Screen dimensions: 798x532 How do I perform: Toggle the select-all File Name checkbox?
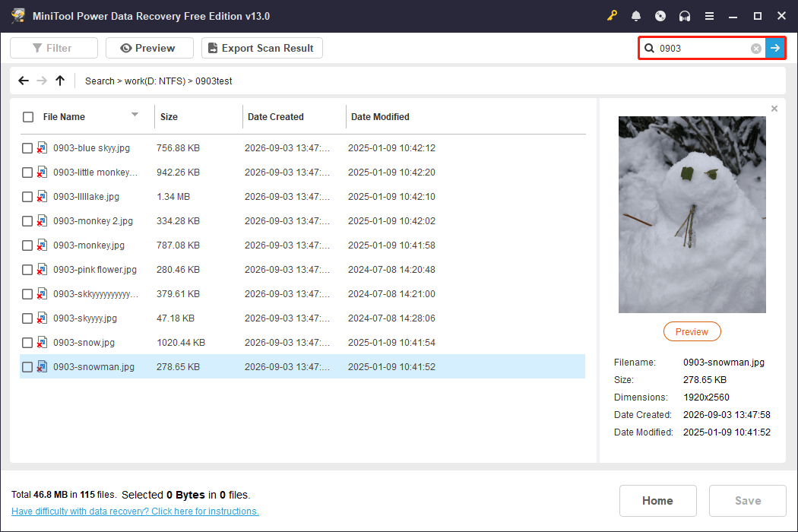click(28, 117)
